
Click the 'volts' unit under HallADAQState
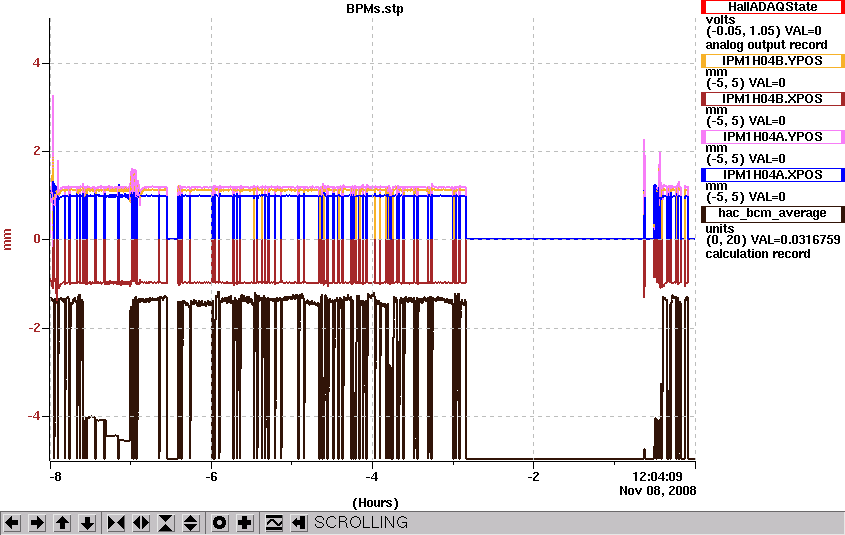[721, 20]
